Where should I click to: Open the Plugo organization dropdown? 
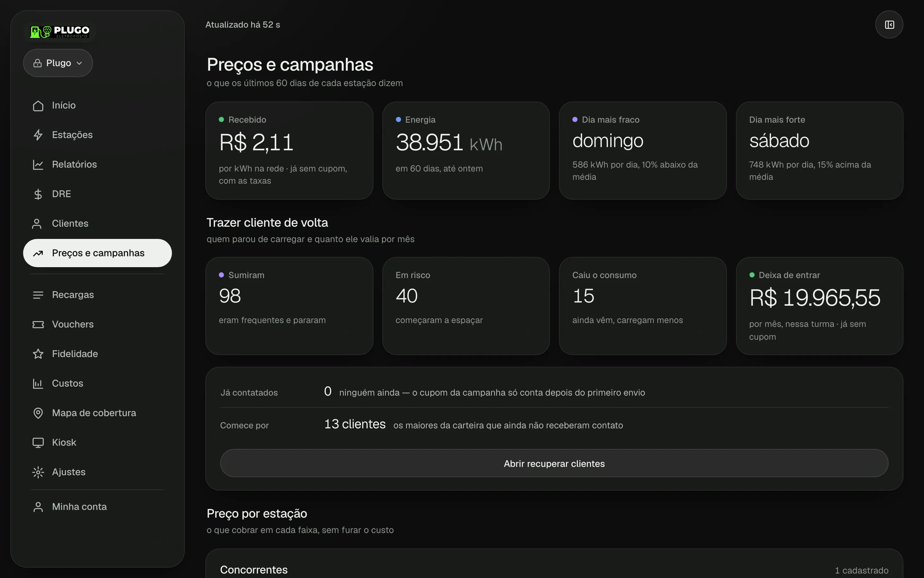[x=58, y=63]
